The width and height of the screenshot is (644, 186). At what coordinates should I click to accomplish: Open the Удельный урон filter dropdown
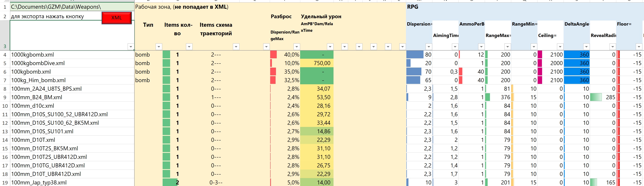(330, 47)
